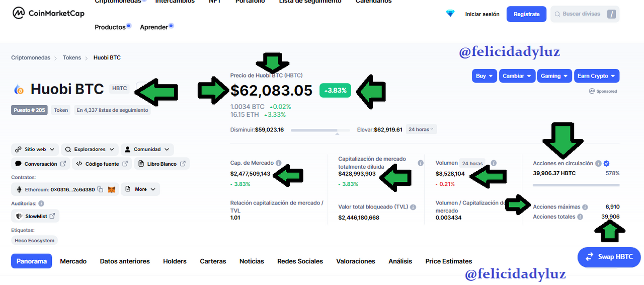Click the Acciones en circulación info icon
This screenshot has height=285, width=644.
coord(598,164)
